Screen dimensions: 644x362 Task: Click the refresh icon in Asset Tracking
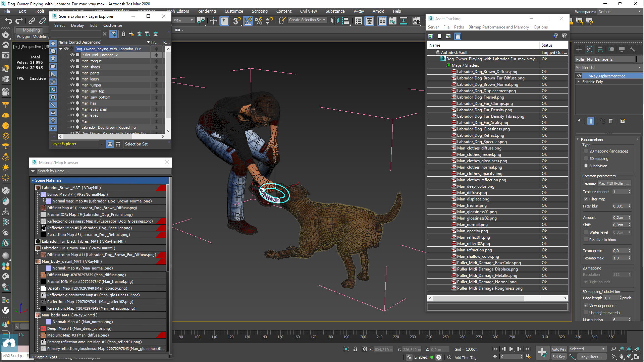coord(430,36)
